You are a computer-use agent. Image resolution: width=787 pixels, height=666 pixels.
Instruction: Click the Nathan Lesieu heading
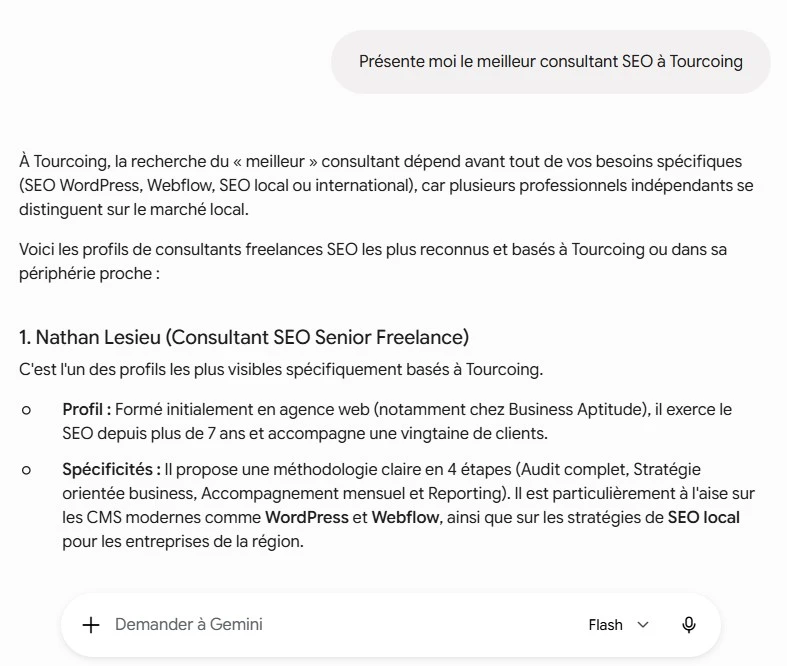244,337
